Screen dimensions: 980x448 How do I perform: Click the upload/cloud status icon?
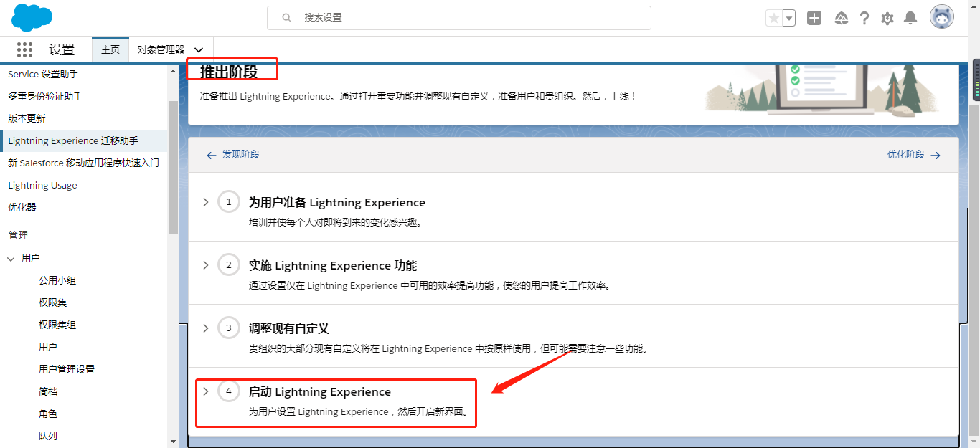click(841, 18)
